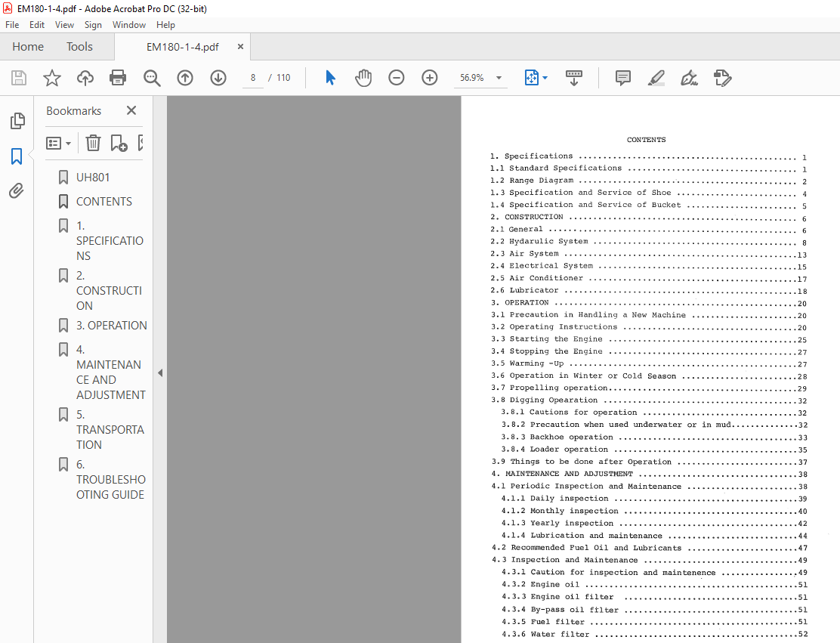840x643 pixels.
Task: Jump to the UH801 bookmark
Action: (93, 178)
